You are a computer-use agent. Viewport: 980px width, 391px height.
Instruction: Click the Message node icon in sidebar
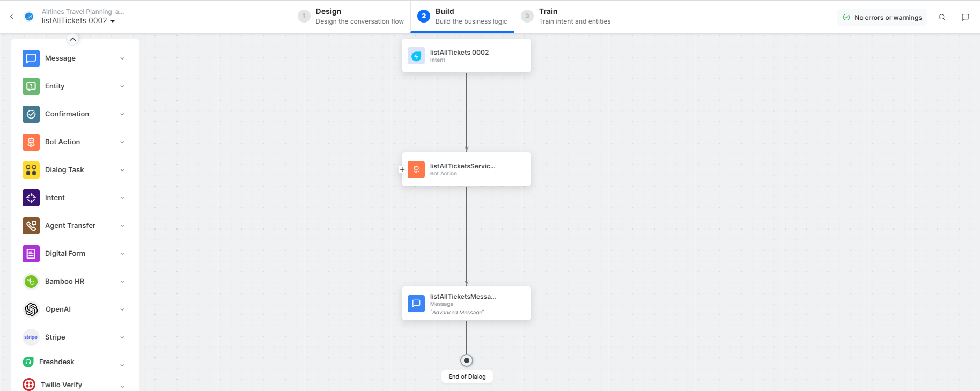pyautogui.click(x=31, y=58)
